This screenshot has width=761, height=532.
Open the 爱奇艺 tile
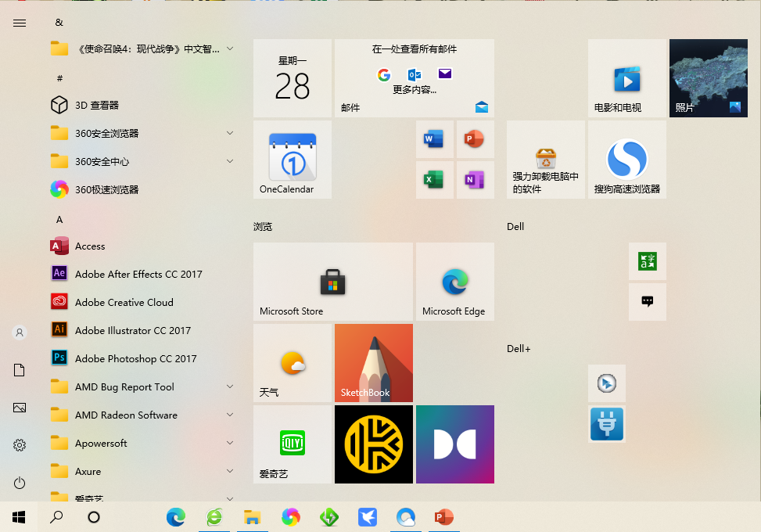pyautogui.click(x=293, y=444)
